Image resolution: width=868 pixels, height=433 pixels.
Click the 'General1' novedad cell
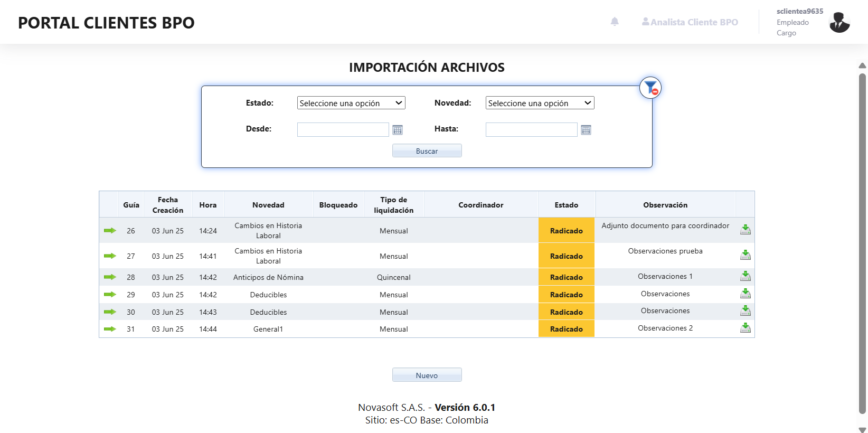click(x=268, y=329)
